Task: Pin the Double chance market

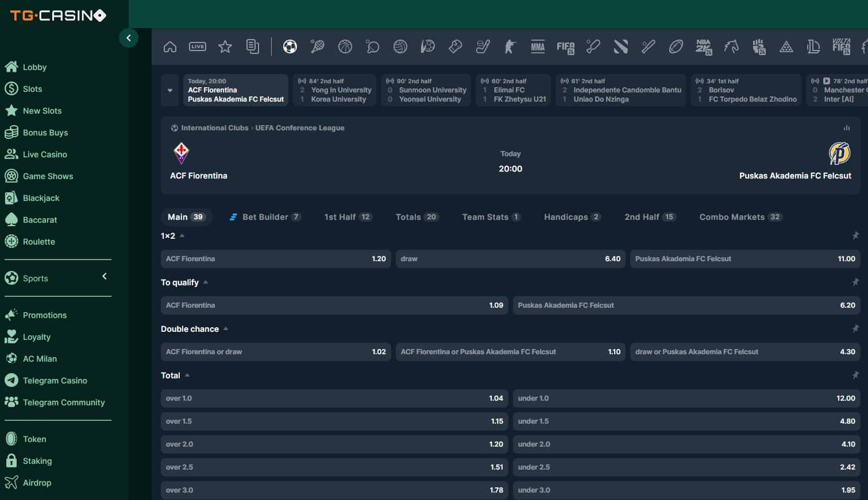Action: click(855, 328)
